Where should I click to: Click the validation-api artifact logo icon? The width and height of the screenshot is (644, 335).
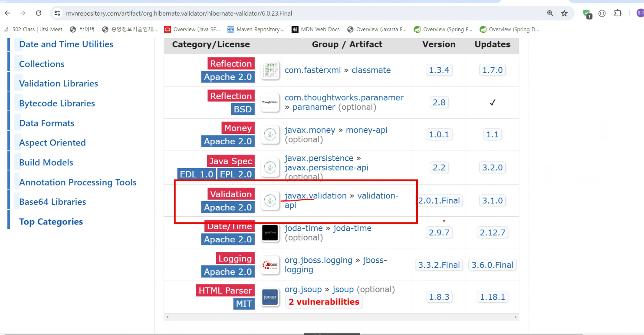pyautogui.click(x=270, y=201)
